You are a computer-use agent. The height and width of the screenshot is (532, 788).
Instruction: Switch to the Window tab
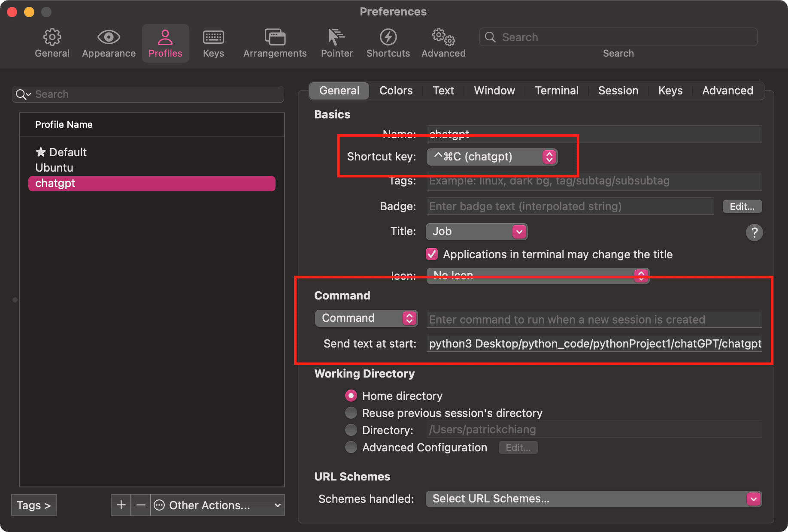pyautogui.click(x=494, y=91)
